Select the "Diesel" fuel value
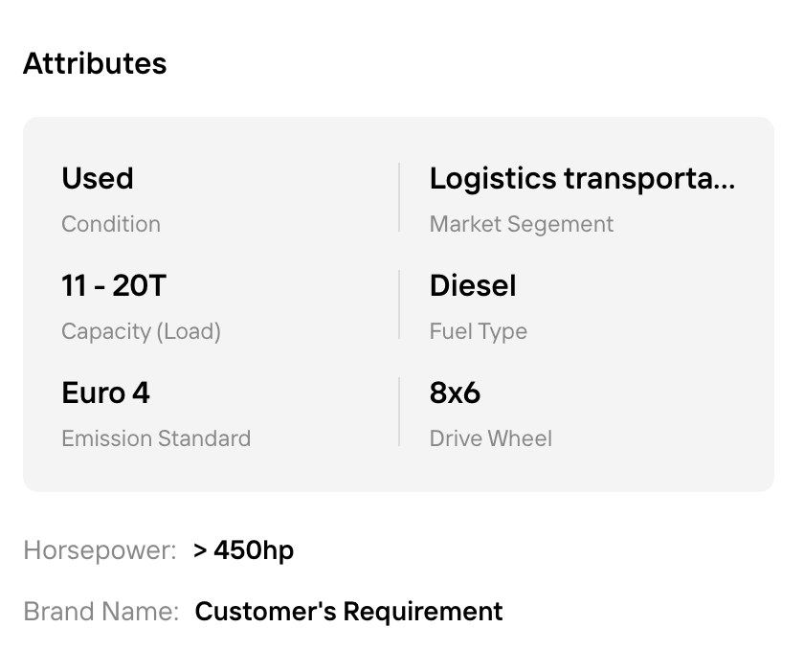This screenshot has width=804, height=672. click(473, 285)
